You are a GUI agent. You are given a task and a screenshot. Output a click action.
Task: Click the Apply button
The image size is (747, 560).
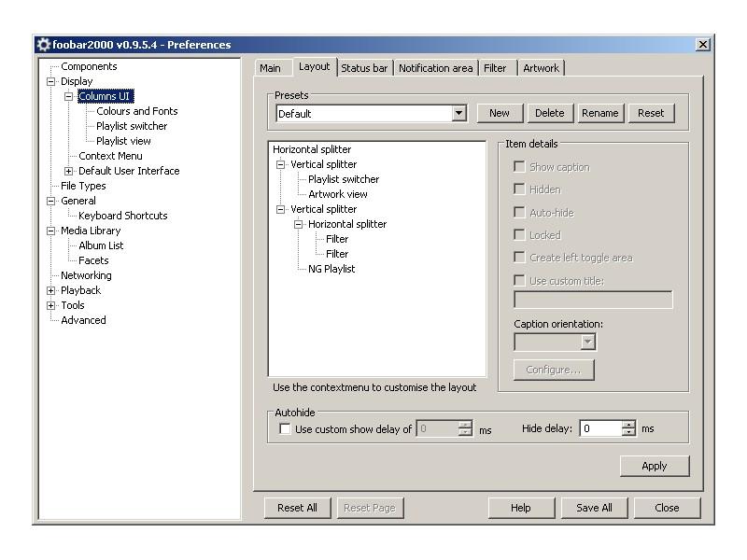[x=655, y=466]
